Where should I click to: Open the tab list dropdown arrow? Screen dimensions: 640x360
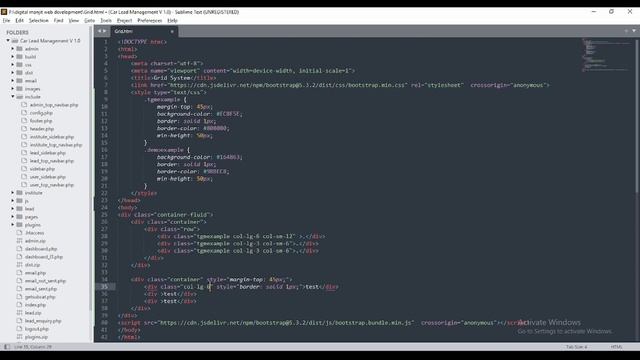coord(634,31)
